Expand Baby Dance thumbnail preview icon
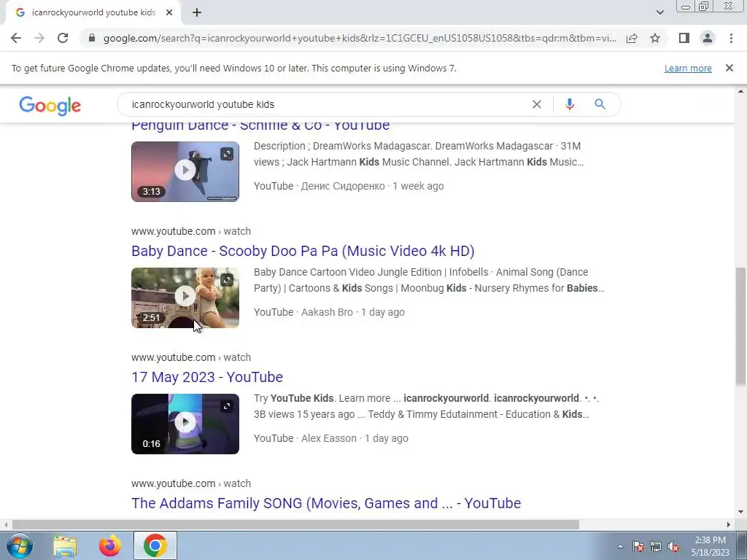747x560 pixels. point(227,279)
